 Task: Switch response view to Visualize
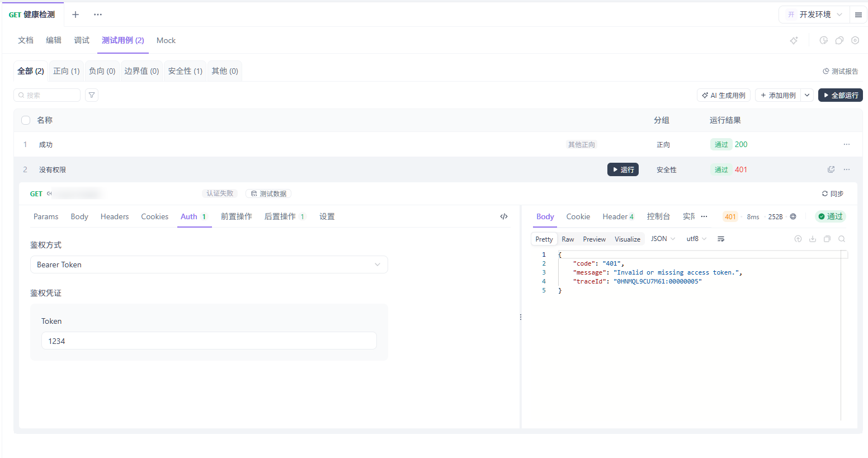[628, 239]
